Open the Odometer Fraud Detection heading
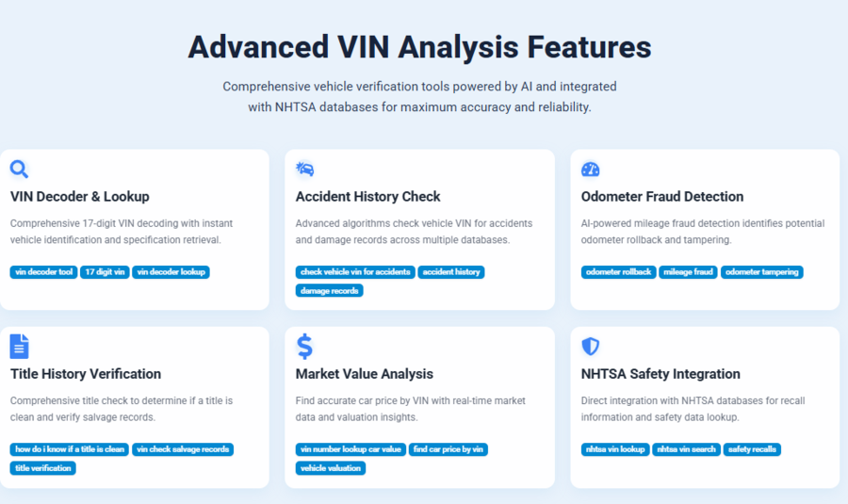 (662, 197)
